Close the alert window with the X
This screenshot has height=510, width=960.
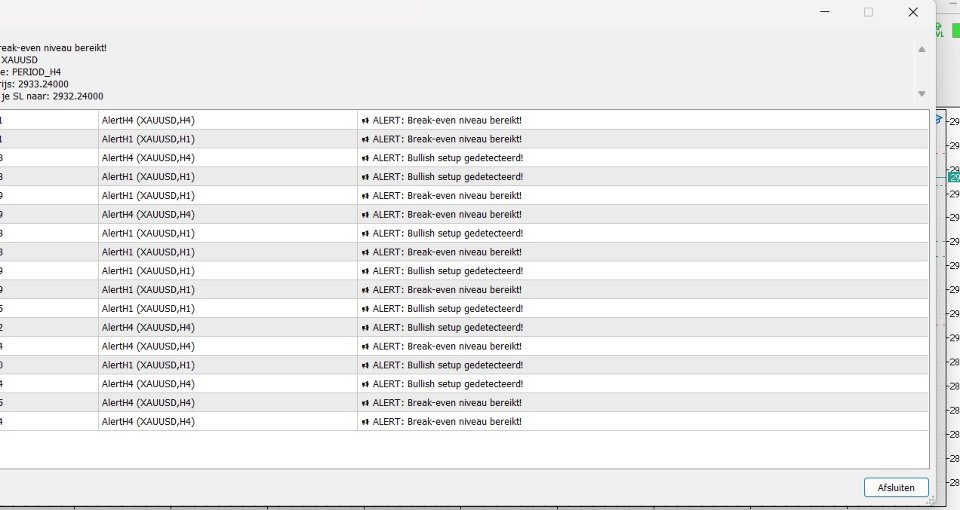(x=913, y=12)
